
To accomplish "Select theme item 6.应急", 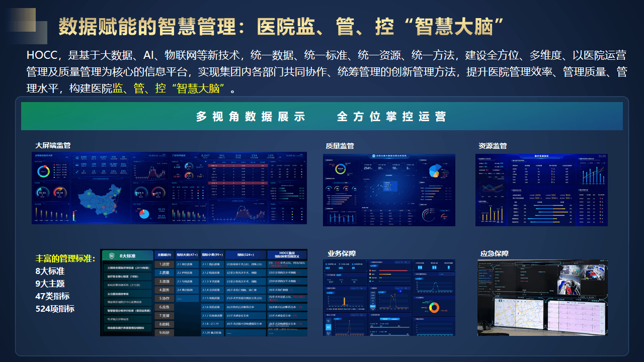I will click(x=164, y=307).
